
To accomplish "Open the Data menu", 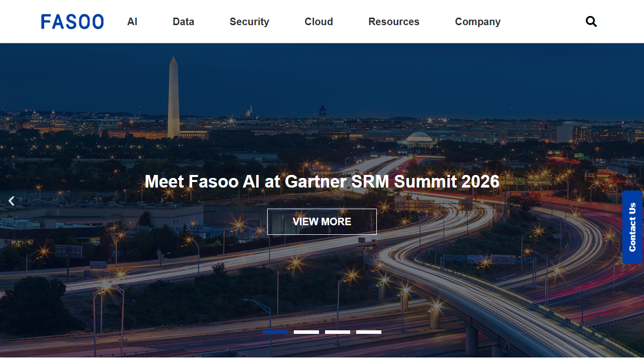I will [183, 22].
